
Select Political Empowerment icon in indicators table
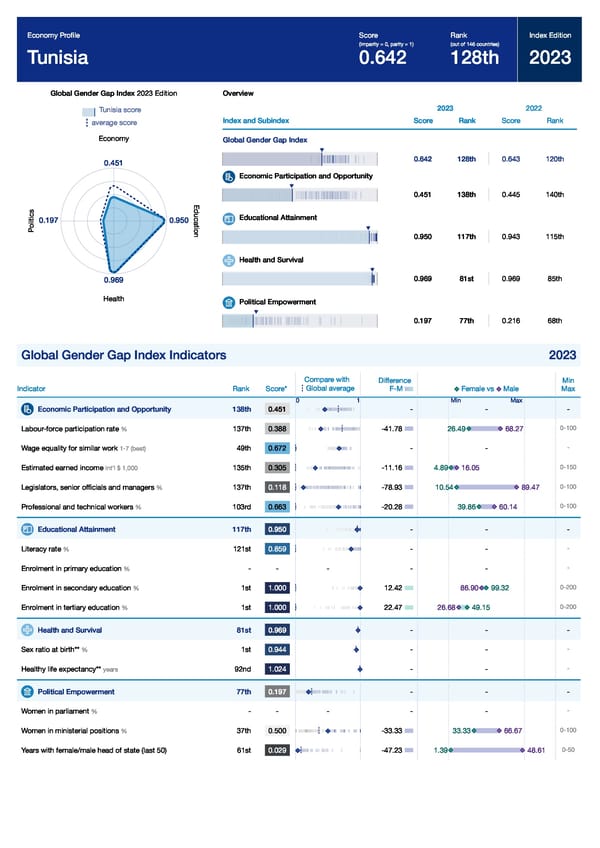(27, 690)
